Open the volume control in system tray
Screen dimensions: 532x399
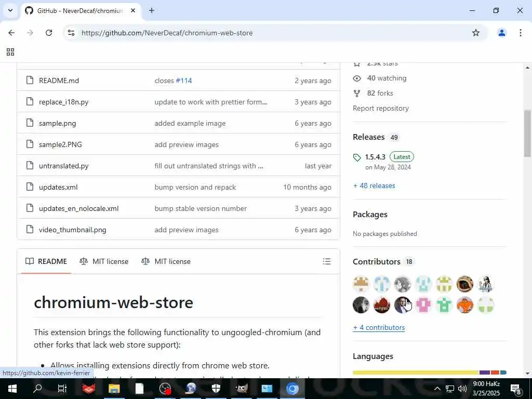(x=462, y=389)
